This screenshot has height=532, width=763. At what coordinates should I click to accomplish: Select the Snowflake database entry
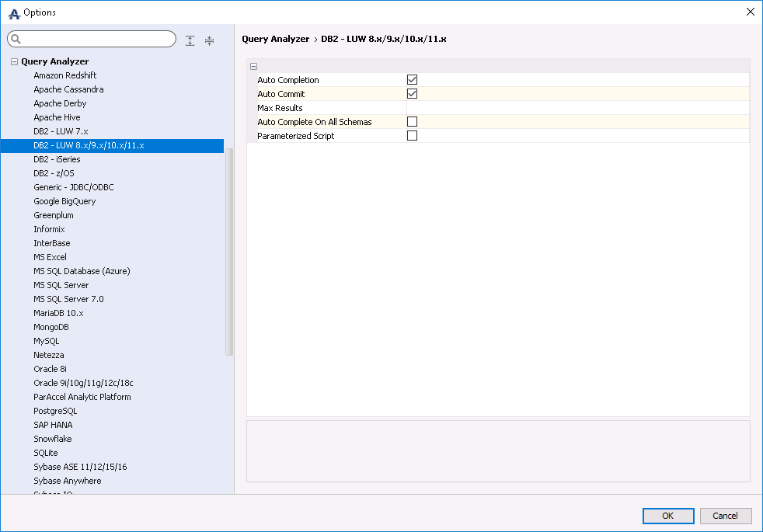tap(53, 439)
